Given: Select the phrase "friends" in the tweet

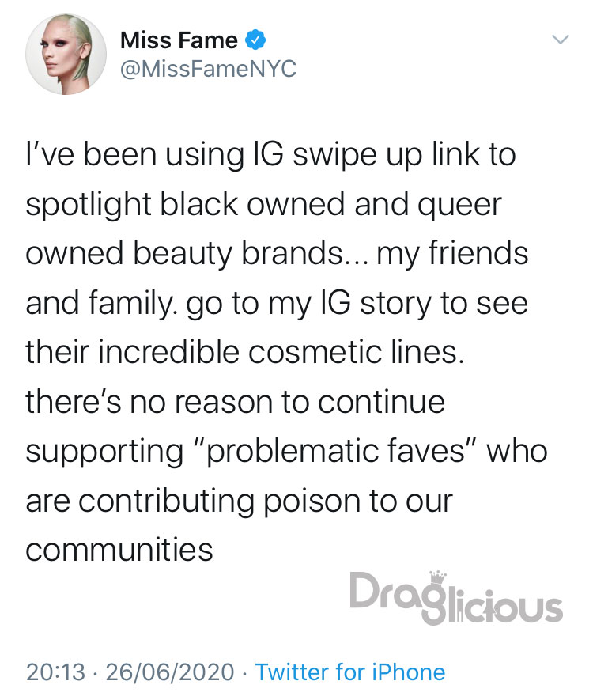Looking at the screenshot, I should point(478,252).
